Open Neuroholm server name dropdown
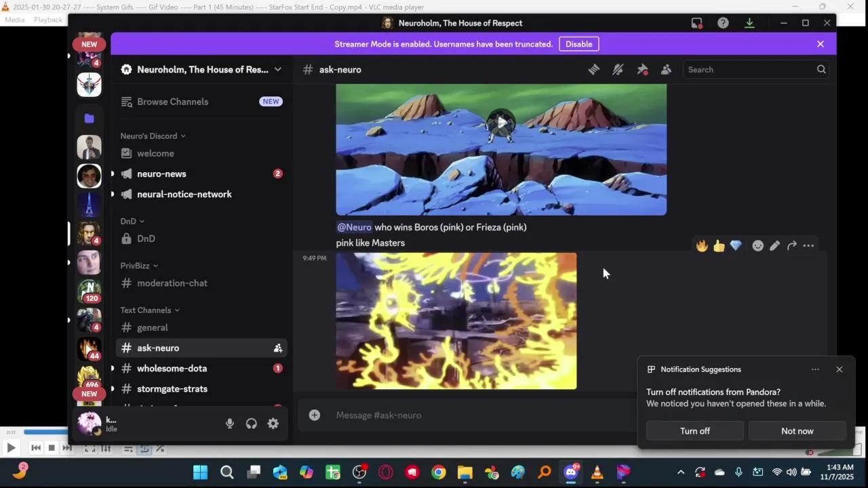Viewport: 868px width, 488px height. (x=201, y=69)
